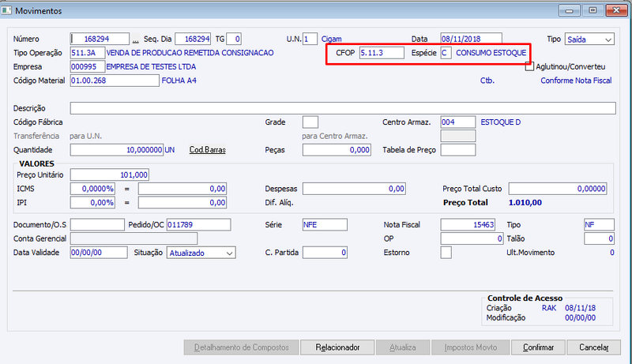Click the Impostos Movto button
Viewport: 632px width, 364px height.
coord(470,347)
